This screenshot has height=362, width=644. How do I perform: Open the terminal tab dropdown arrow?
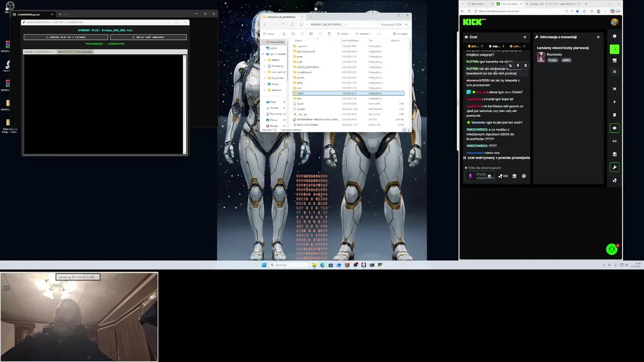tap(66, 14)
